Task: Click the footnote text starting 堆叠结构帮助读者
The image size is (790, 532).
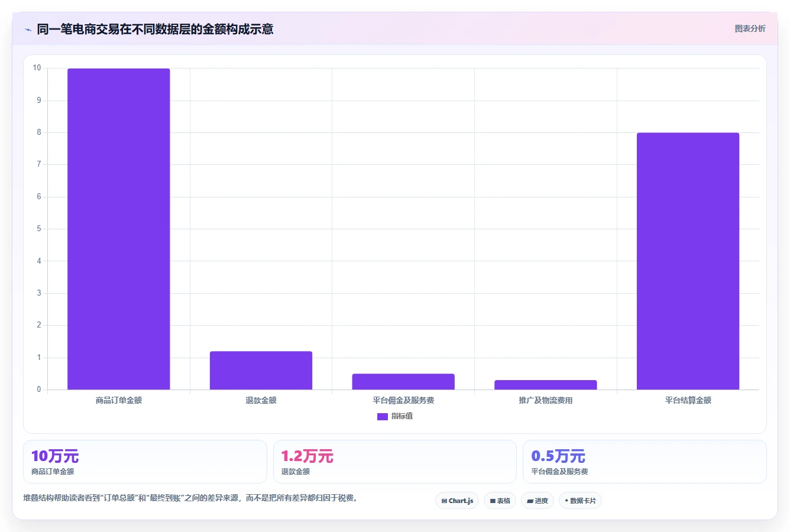Action: 190,498
